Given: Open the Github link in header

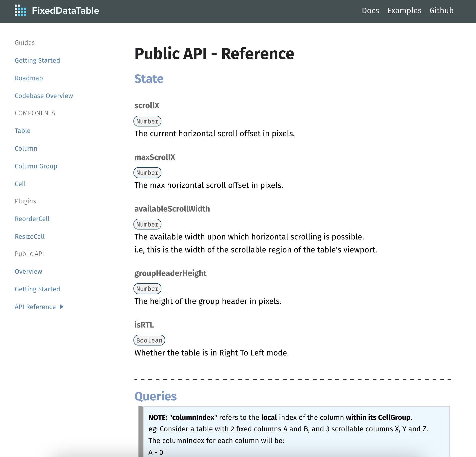Looking at the screenshot, I should 442,10.
